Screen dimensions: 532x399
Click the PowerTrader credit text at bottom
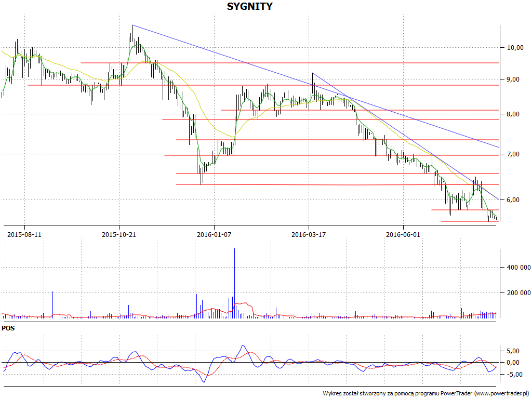click(x=426, y=394)
